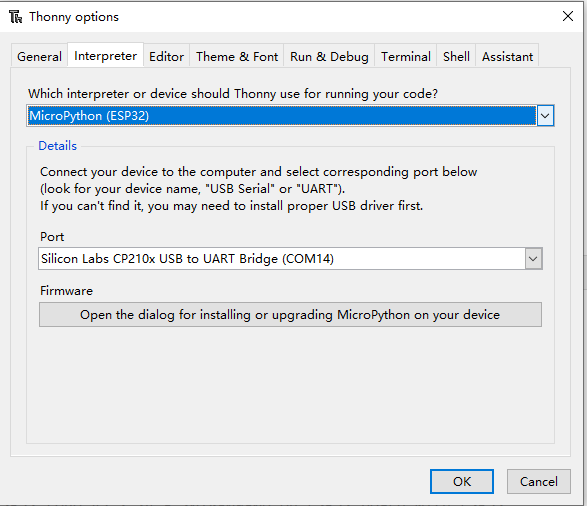
Task: Click the Firmware label
Action: (66, 291)
